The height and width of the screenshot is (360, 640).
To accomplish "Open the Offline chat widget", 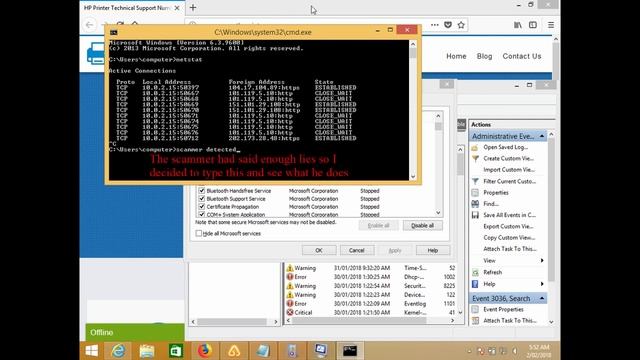I will [135, 332].
